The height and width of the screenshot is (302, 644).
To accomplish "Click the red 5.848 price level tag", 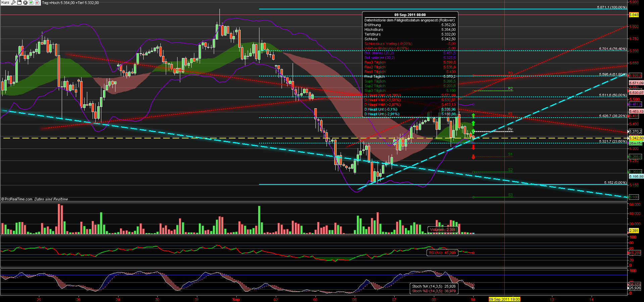I will [x=634, y=14].
